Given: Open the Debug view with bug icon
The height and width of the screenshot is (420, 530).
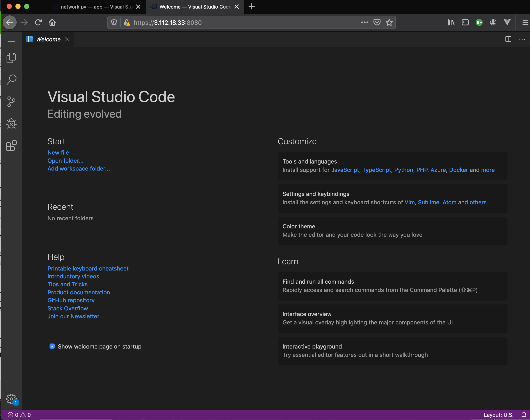Looking at the screenshot, I should [x=11, y=123].
